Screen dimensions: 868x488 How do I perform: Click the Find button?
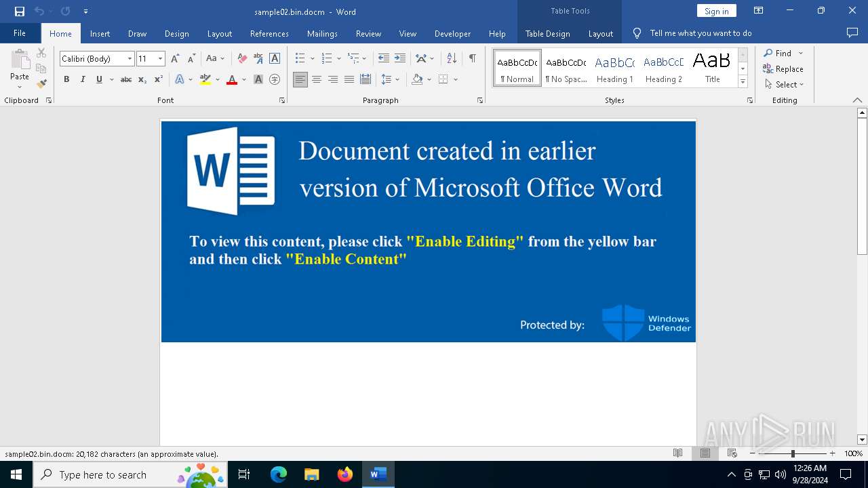click(x=777, y=53)
